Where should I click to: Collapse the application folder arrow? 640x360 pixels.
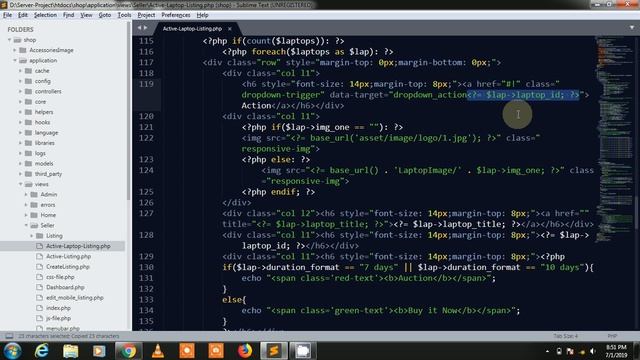tap(15, 60)
